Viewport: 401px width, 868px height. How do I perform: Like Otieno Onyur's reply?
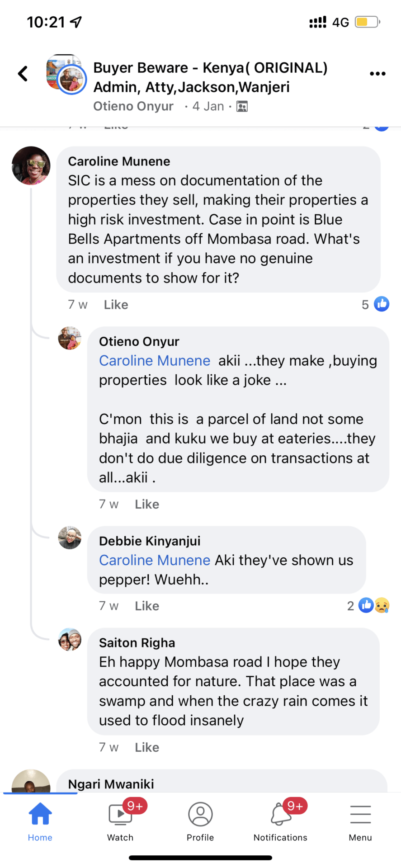147,504
